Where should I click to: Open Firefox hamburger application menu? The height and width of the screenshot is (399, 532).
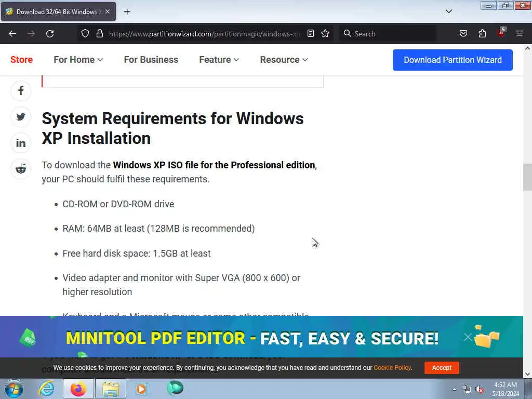pos(520,33)
